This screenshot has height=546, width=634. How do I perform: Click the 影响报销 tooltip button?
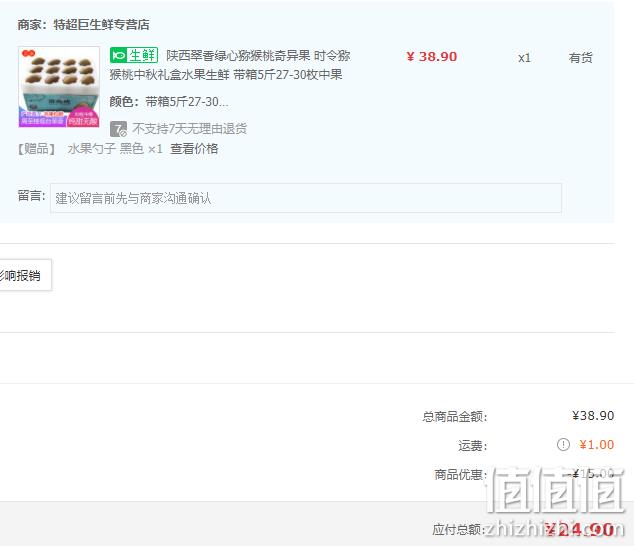pos(25,275)
